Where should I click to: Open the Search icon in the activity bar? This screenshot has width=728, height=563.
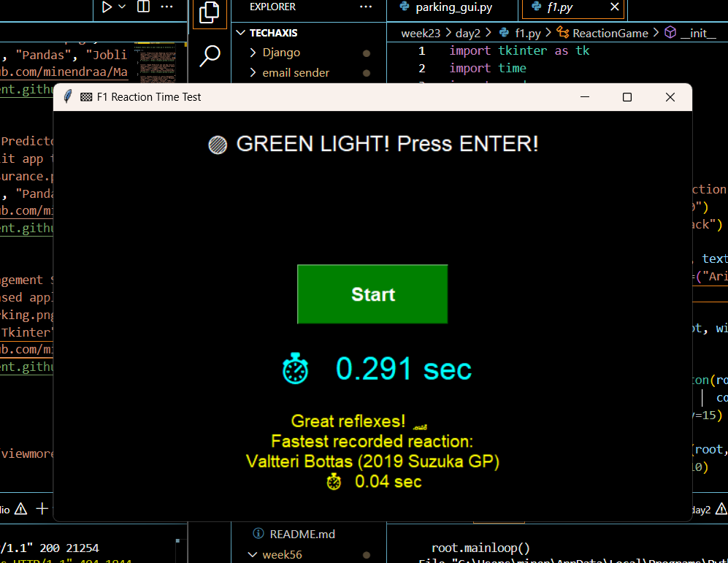210,55
